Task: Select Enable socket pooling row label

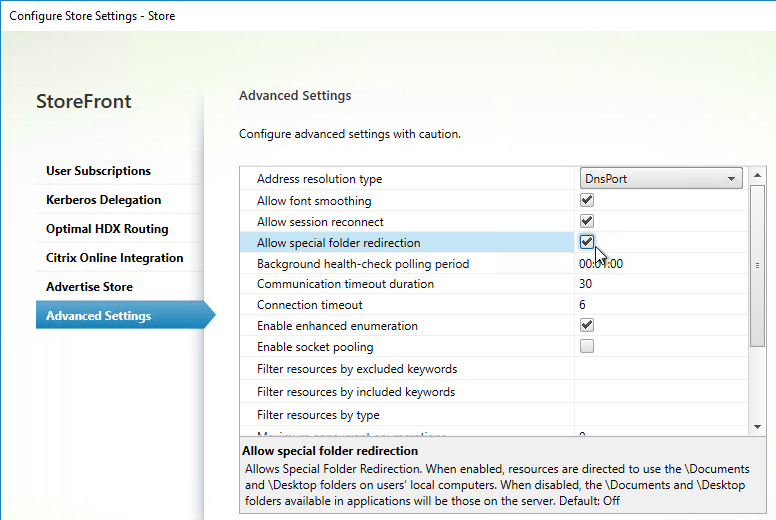Action: click(x=315, y=347)
